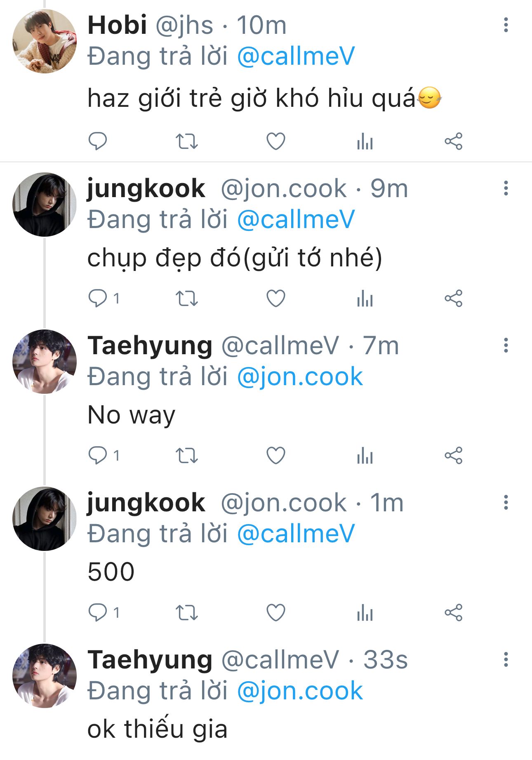View analytics of Hobi's tweet
532x760 pixels.
coord(365,141)
